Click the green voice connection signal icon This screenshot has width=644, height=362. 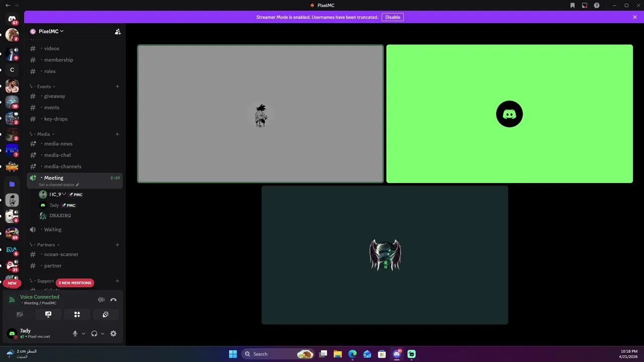12,300
